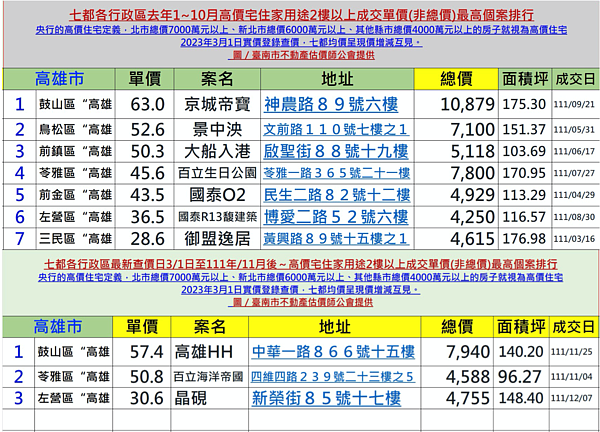This screenshot has width=600, height=432.
Task: Select area value 113.29
Action: (524, 195)
